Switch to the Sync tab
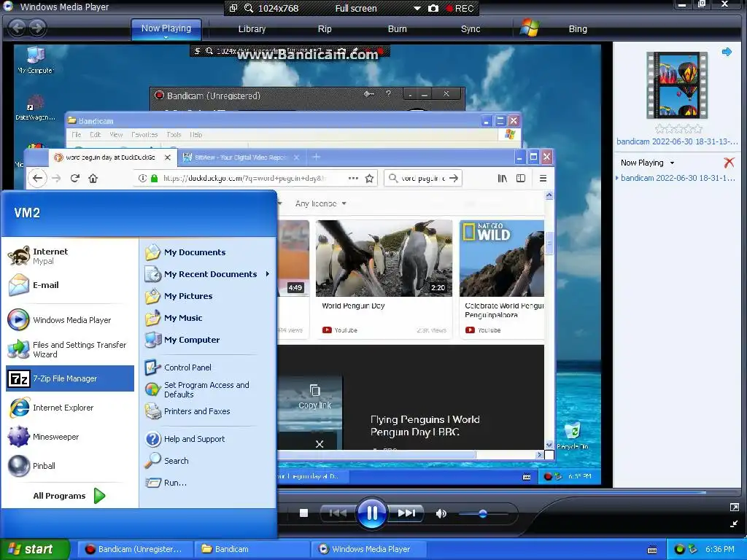The width and height of the screenshot is (747, 560). click(471, 29)
